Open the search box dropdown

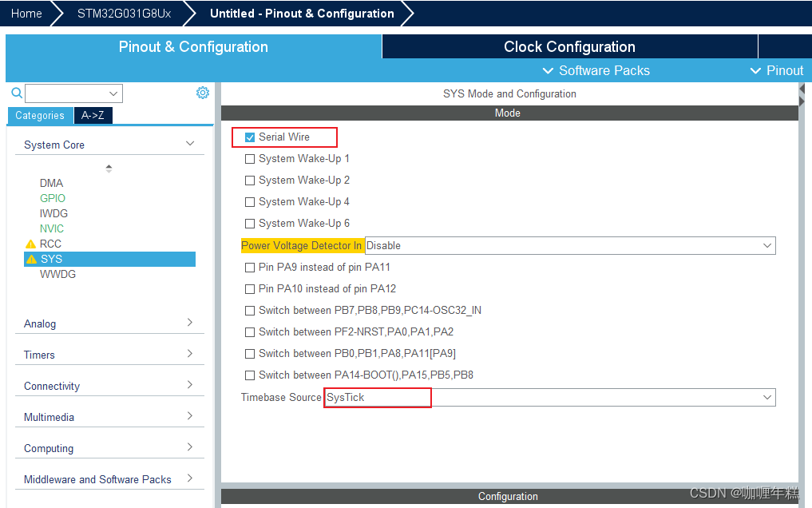113,93
